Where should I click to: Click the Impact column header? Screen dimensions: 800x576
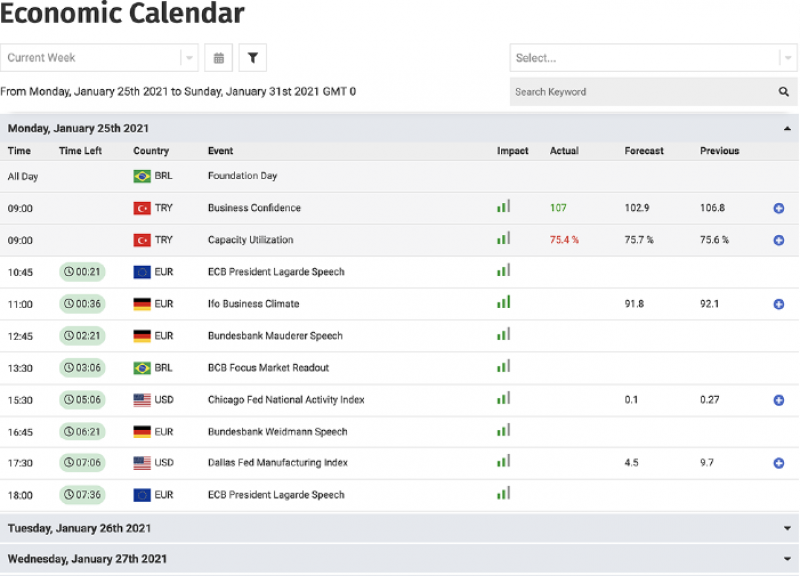pos(512,151)
